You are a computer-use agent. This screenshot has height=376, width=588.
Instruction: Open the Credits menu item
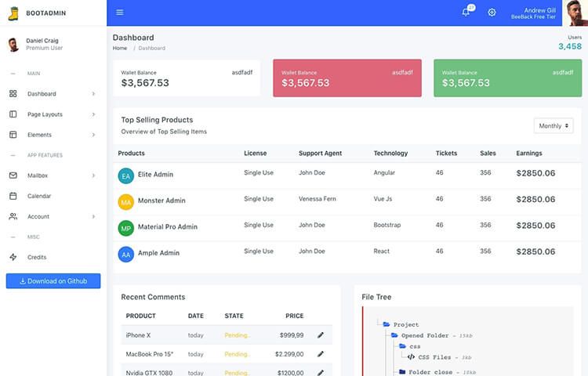53,257
